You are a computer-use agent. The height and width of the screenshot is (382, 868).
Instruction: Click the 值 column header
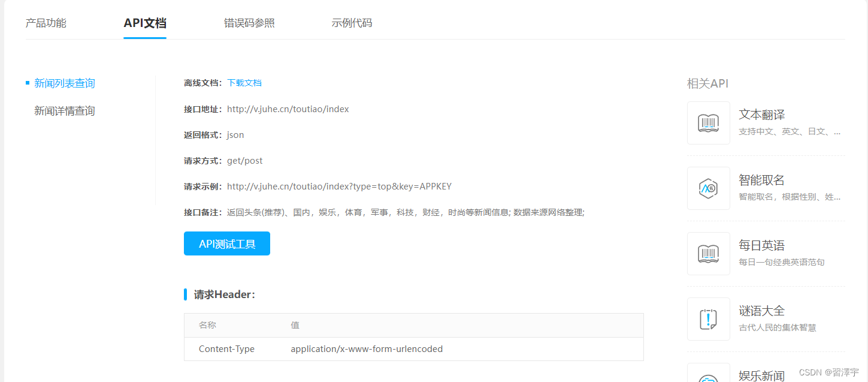click(x=295, y=325)
